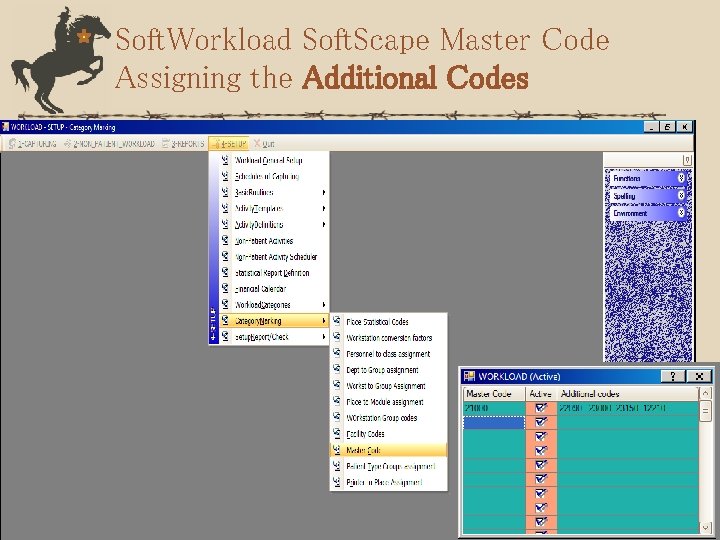Choose Patient Type Groups assignment menu entry

pyautogui.click(x=388, y=467)
